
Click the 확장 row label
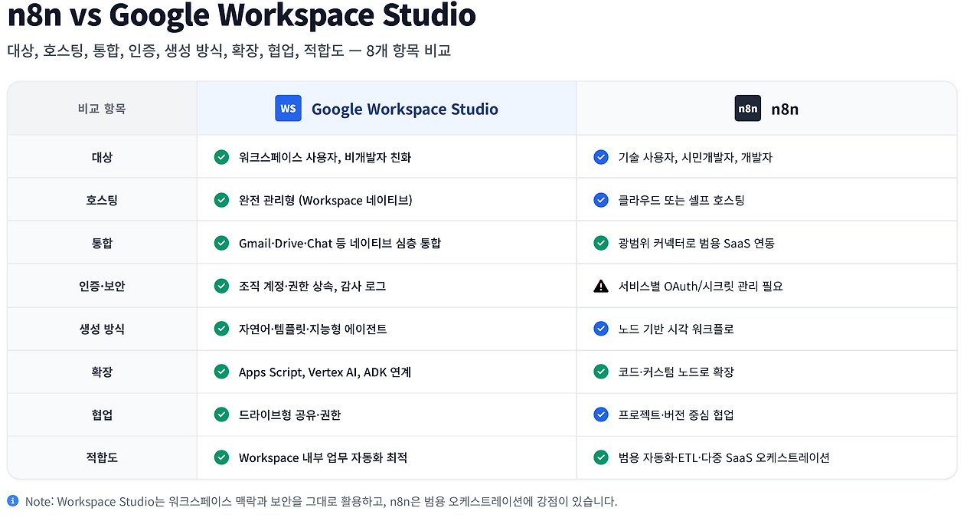(x=102, y=372)
